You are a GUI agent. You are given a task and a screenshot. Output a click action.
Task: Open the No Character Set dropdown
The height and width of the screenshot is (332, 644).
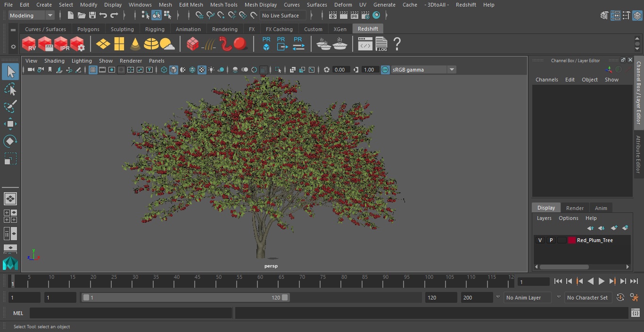click(587, 298)
